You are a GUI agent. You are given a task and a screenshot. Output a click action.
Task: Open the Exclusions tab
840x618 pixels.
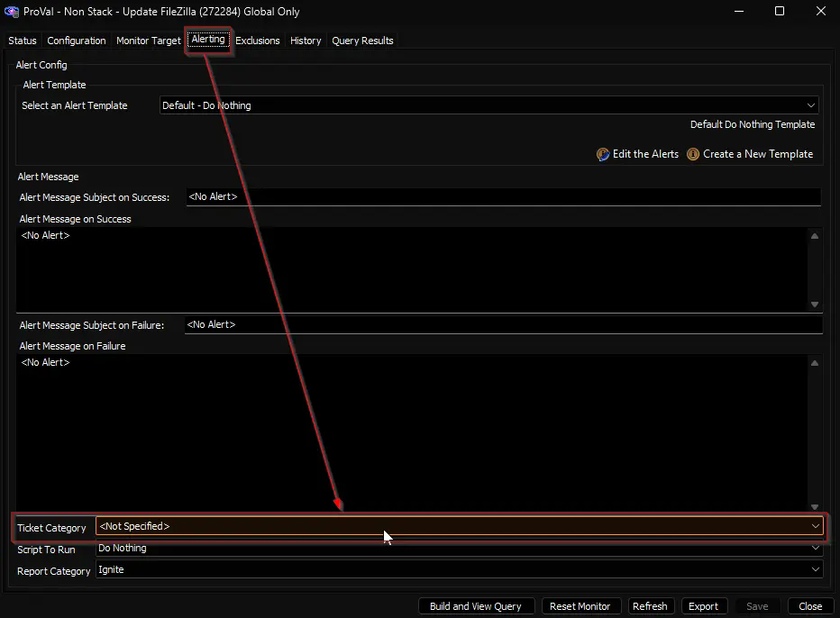tap(258, 41)
